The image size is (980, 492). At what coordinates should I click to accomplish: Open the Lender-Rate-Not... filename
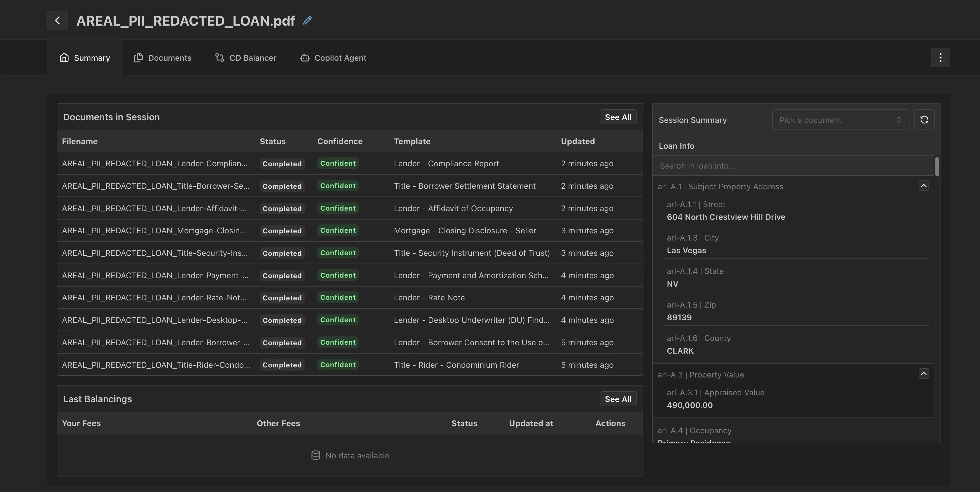pos(154,298)
